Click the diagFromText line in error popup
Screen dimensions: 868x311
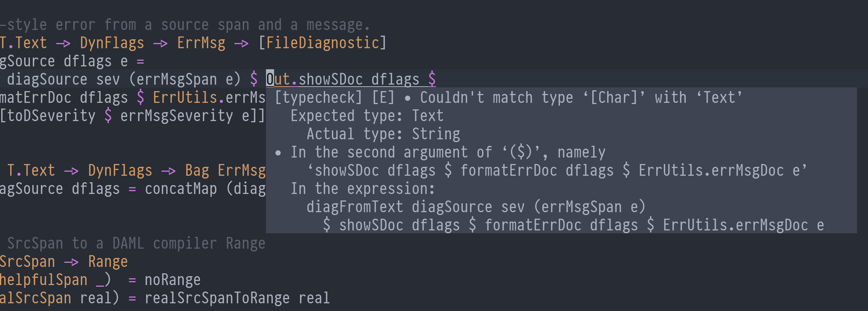tap(476, 207)
